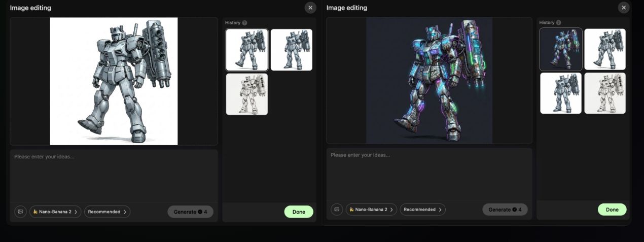This screenshot has height=242, width=644.
Task: Select neon robot history thumbnail in right dialog
Action: pos(561,49)
